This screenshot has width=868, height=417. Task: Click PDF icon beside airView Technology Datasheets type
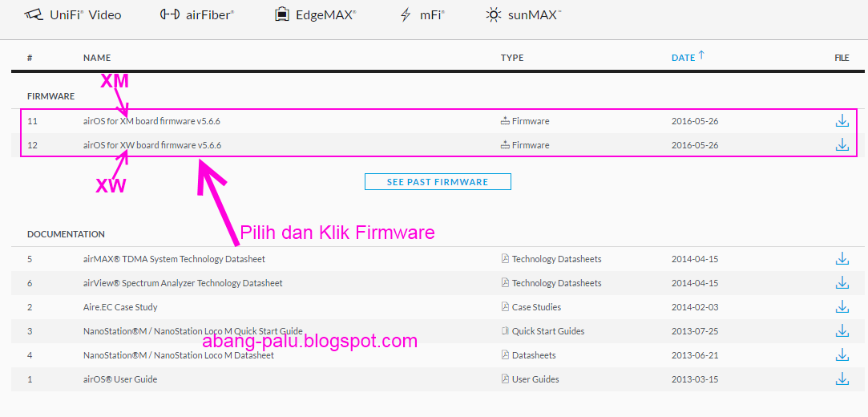(x=505, y=282)
